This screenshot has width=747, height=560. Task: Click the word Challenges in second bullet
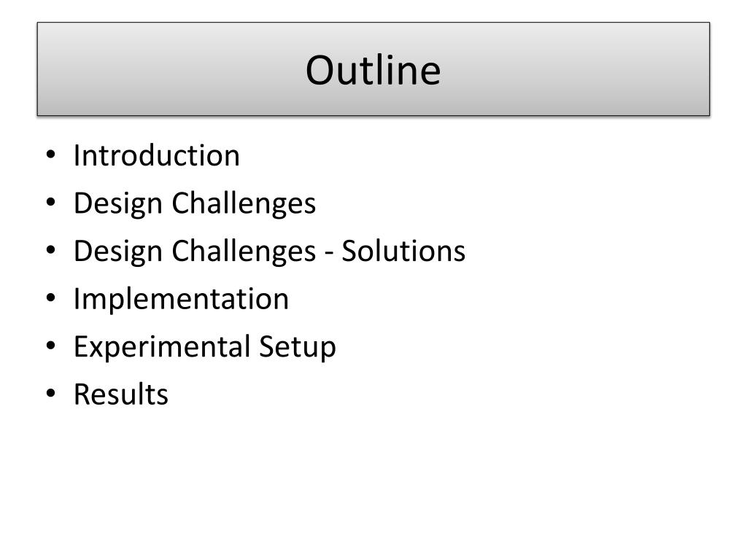[244, 203]
